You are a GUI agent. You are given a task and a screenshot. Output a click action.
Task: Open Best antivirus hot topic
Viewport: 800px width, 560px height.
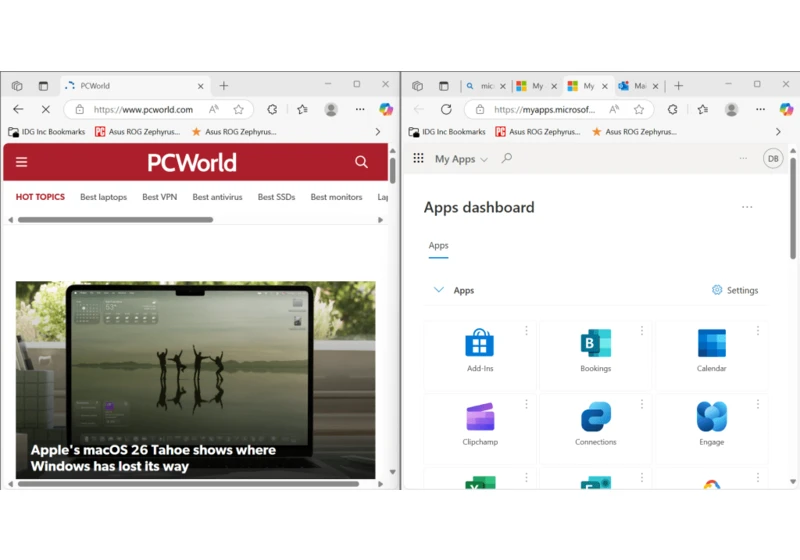(217, 197)
